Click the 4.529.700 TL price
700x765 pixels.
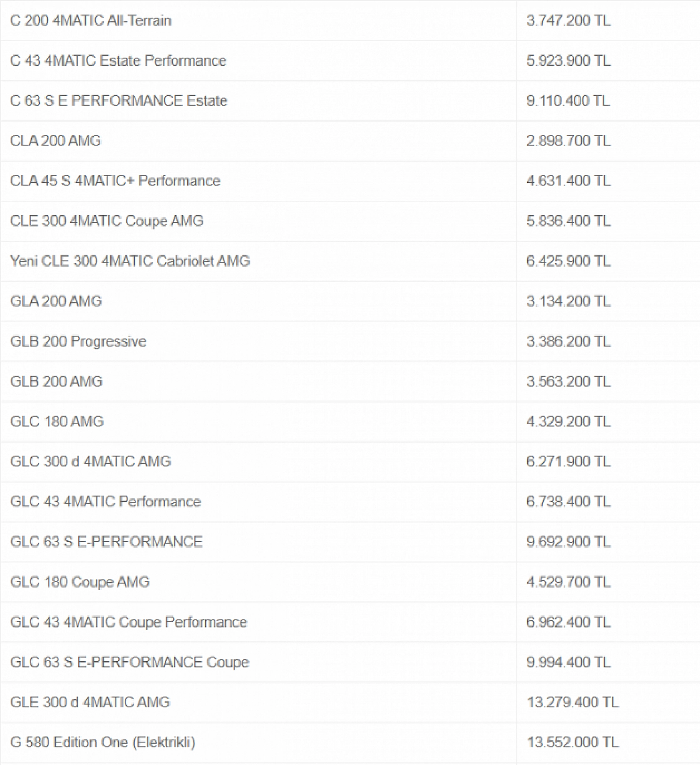click(568, 582)
